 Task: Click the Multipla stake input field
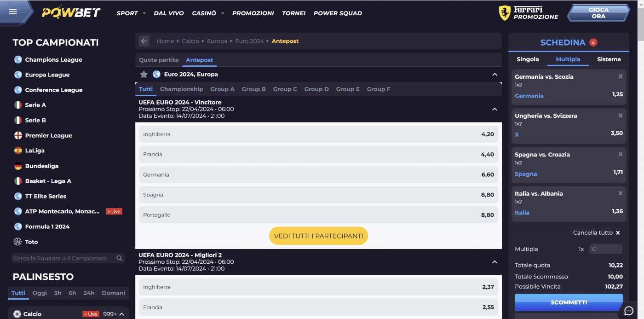[x=606, y=249]
